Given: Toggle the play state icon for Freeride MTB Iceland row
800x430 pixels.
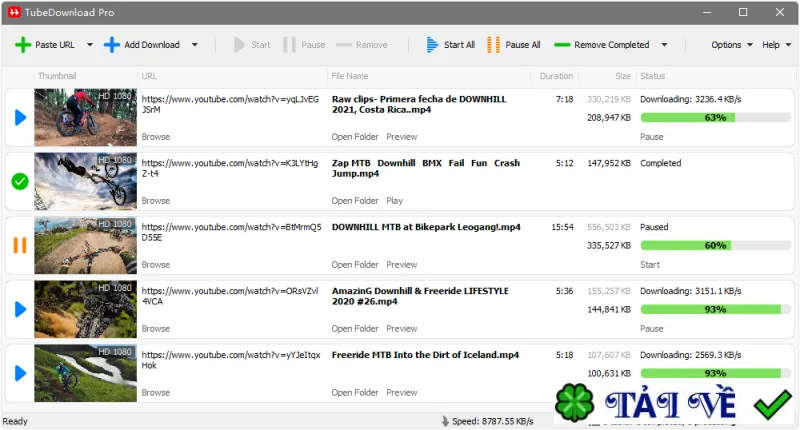Looking at the screenshot, I should pos(20,373).
